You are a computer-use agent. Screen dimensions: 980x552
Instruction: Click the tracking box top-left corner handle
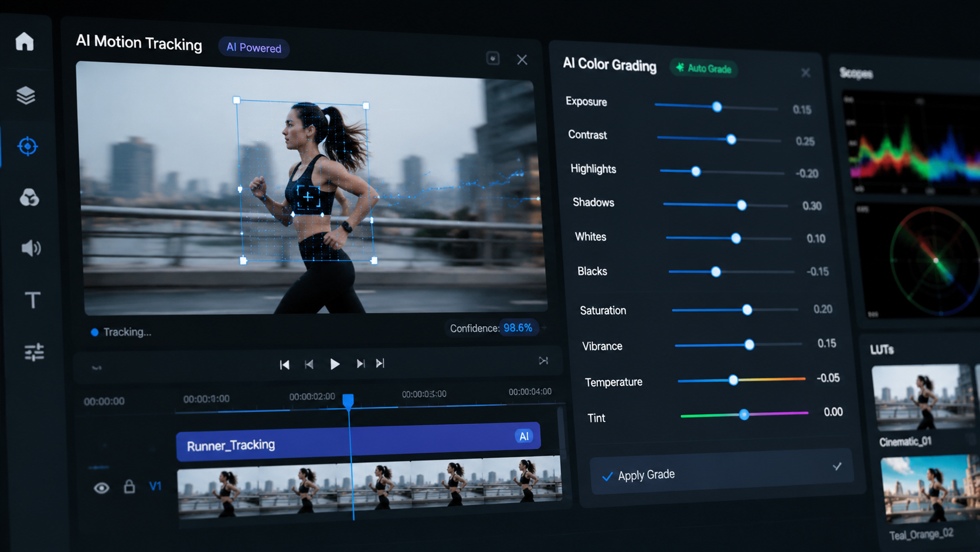[x=237, y=100]
